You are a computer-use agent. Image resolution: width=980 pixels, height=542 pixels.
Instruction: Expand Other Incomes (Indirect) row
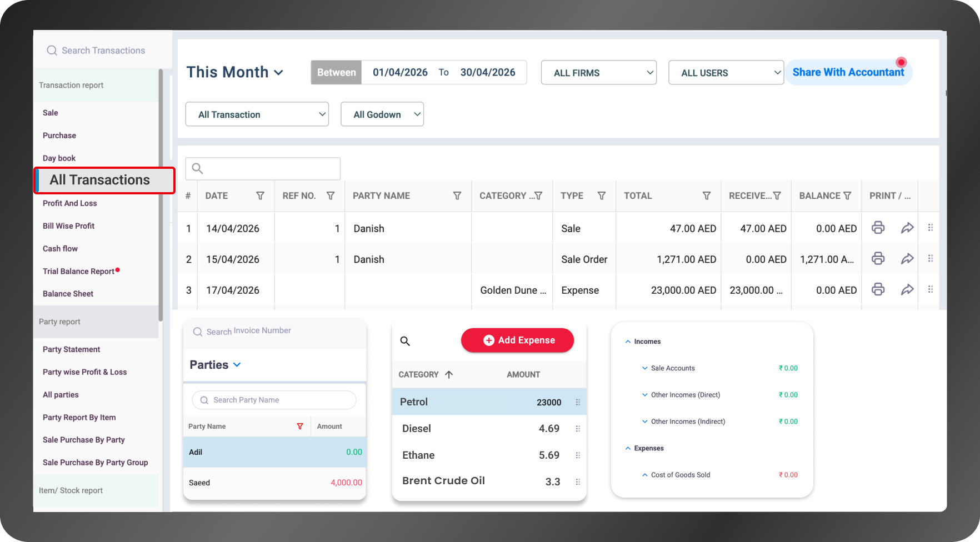(x=644, y=421)
